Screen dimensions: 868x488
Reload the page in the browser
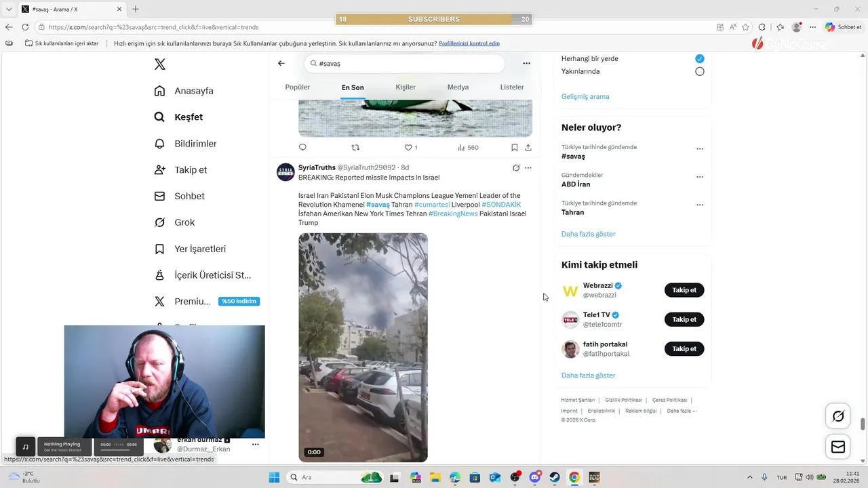tap(25, 27)
